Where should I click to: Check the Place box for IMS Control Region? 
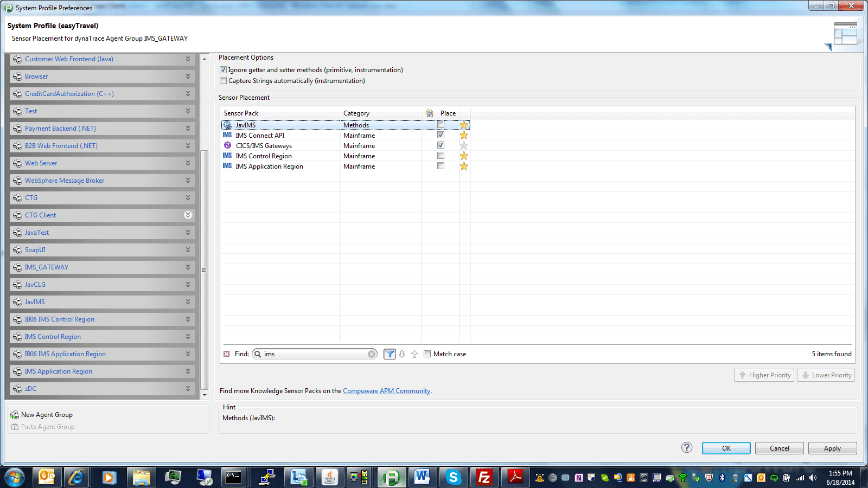[441, 156]
